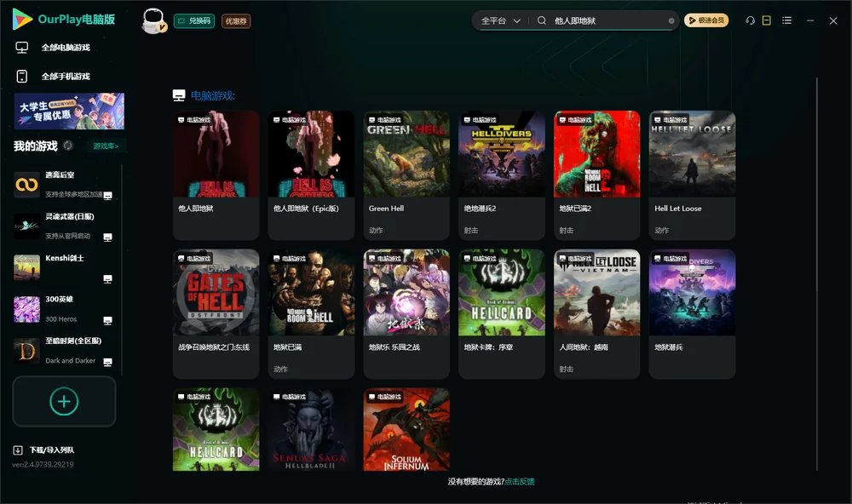Clear the search field text
The width and height of the screenshot is (852, 504).
pyautogui.click(x=671, y=21)
